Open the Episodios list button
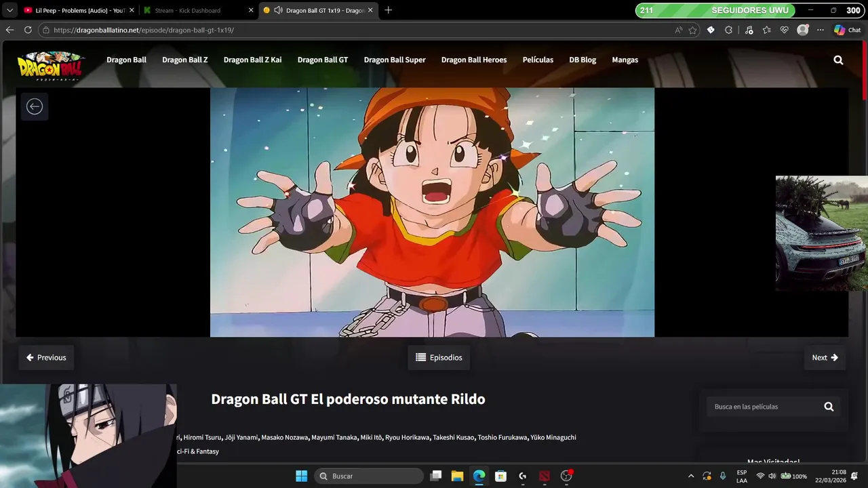 tap(439, 357)
